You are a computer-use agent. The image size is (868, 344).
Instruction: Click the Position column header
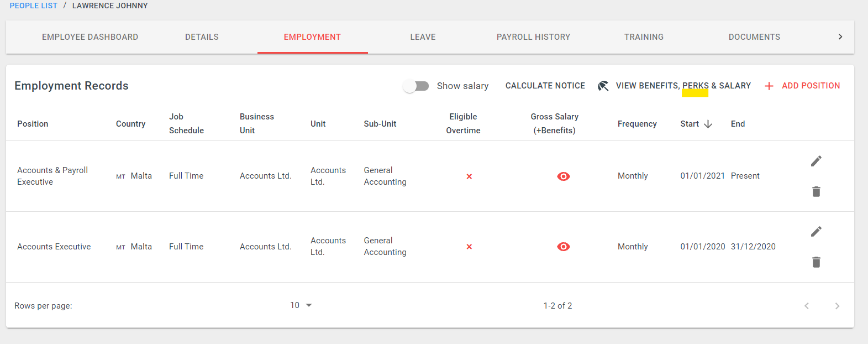click(x=33, y=124)
